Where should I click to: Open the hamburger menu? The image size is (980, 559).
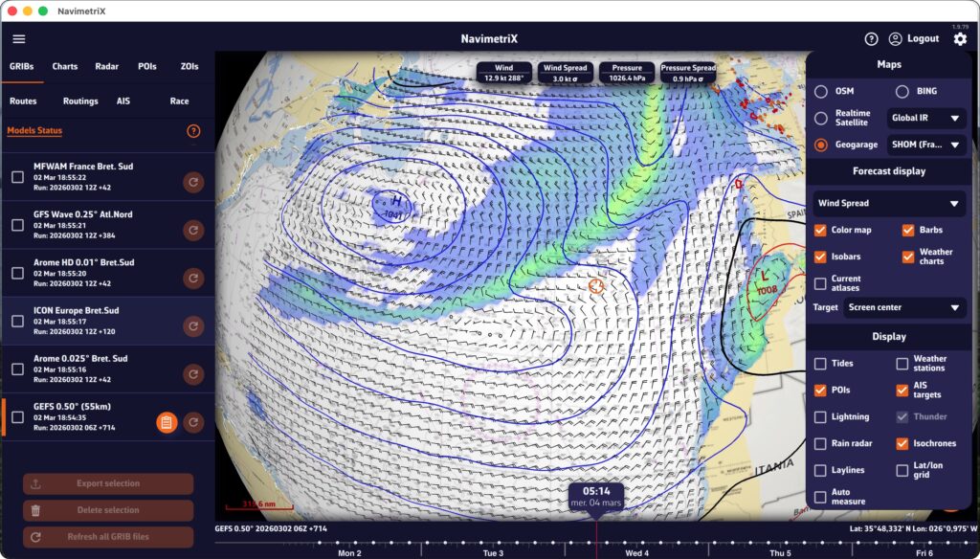coord(19,39)
